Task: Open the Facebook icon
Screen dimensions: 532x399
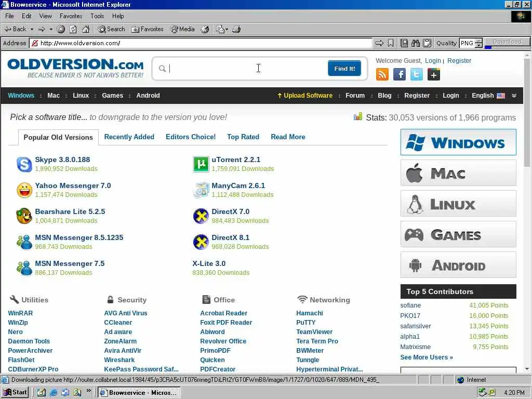Action: pos(400,74)
